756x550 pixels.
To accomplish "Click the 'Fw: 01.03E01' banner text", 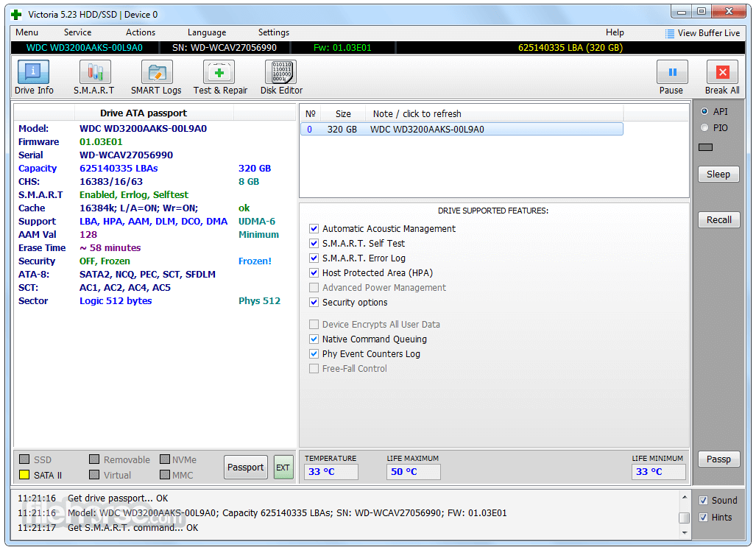I will (342, 48).
